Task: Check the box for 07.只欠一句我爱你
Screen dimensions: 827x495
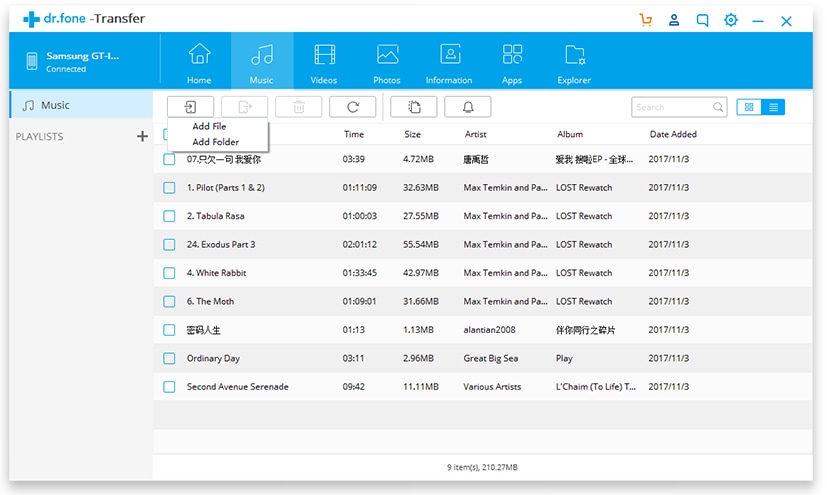Action: (x=169, y=159)
